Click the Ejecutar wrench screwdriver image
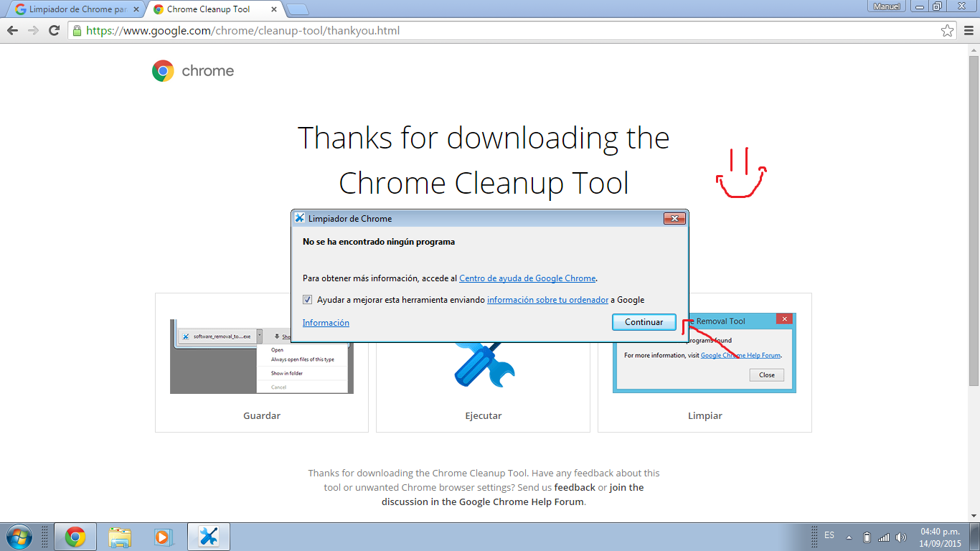The image size is (980, 551). [484, 364]
